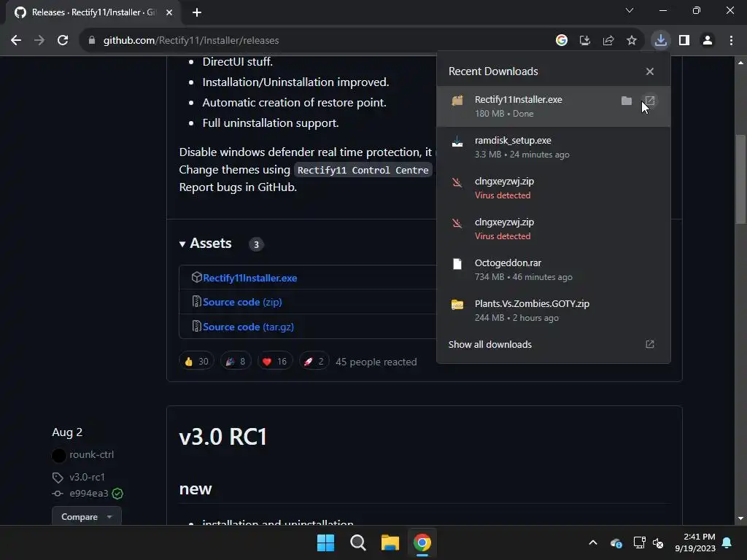Click party popper reaction 8
Screen dimensions: 747x560
click(236, 362)
